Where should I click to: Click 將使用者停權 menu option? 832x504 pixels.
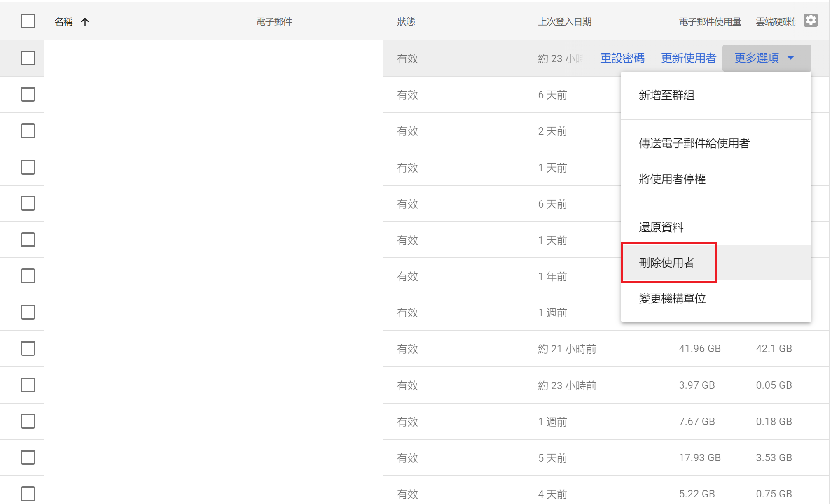pyautogui.click(x=672, y=179)
